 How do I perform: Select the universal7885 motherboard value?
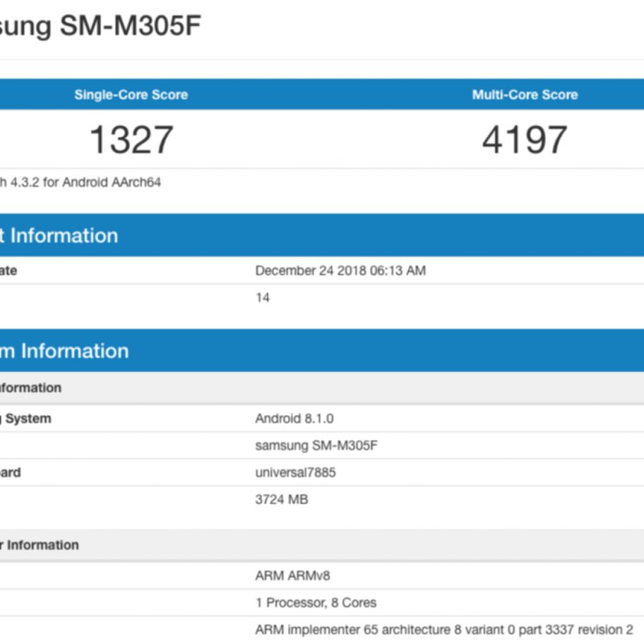point(295,472)
